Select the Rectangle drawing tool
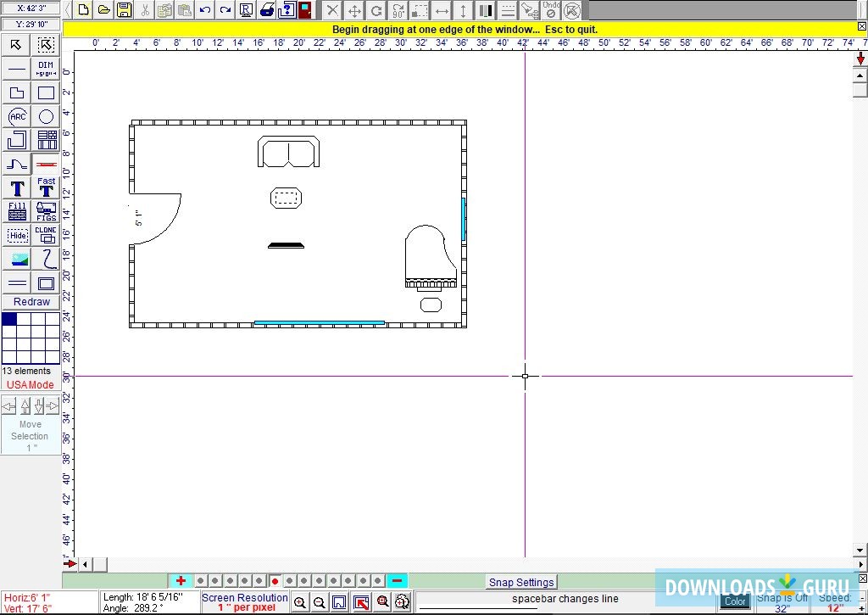The height and width of the screenshot is (615, 868). point(46,92)
